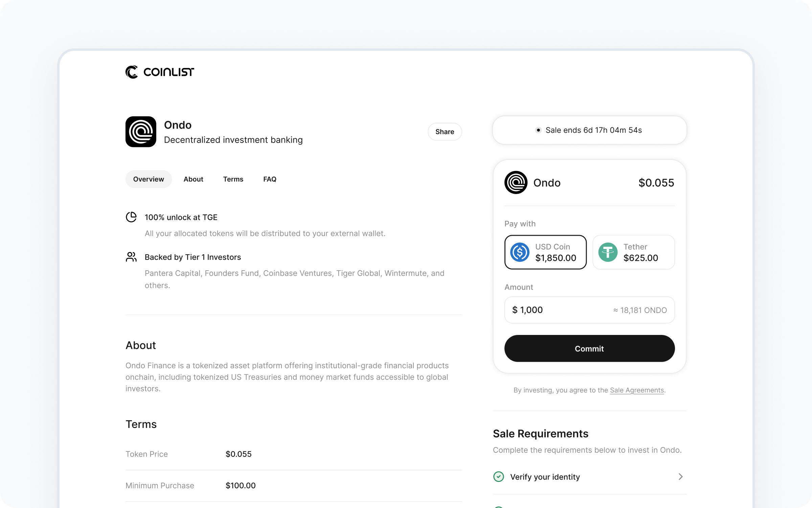Click the 'Terms' section heading
This screenshot has height=508, width=812.
[x=141, y=424]
